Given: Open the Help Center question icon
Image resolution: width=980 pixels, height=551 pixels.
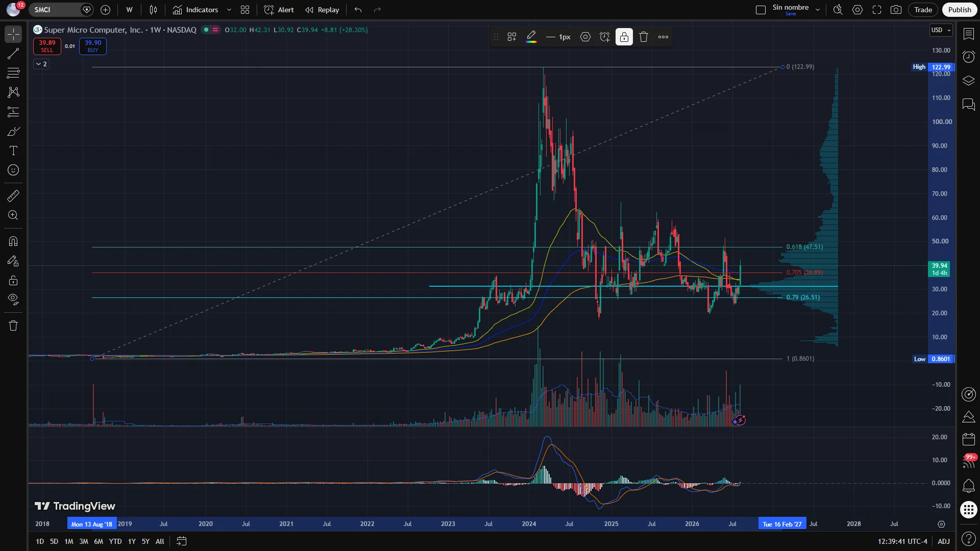Looking at the screenshot, I should click(968, 538).
